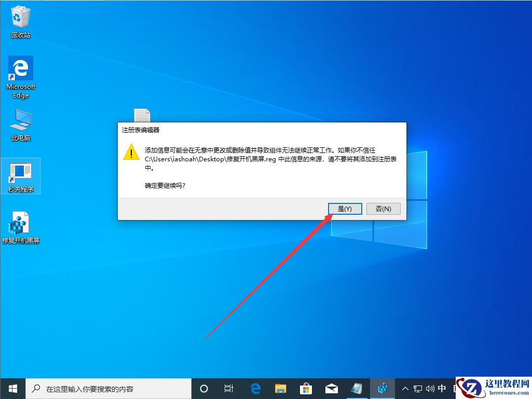Open Microsoft Store from the taskbar
Screen dimensions: 532x399
(x=306, y=388)
